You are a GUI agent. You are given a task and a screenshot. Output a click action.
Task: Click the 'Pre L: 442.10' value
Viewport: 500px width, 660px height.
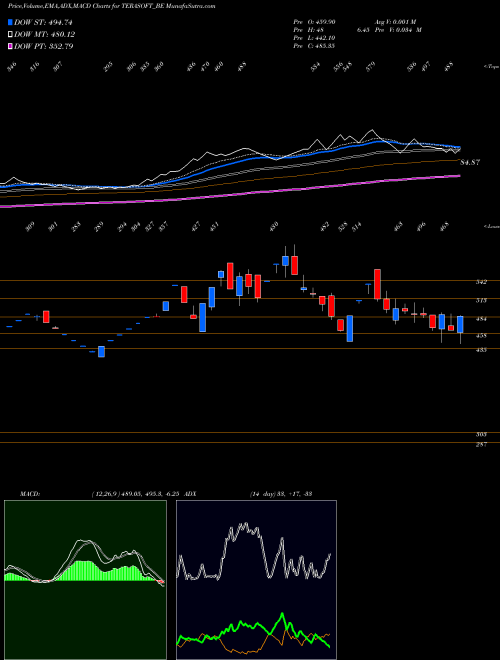(x=314, y=38)
